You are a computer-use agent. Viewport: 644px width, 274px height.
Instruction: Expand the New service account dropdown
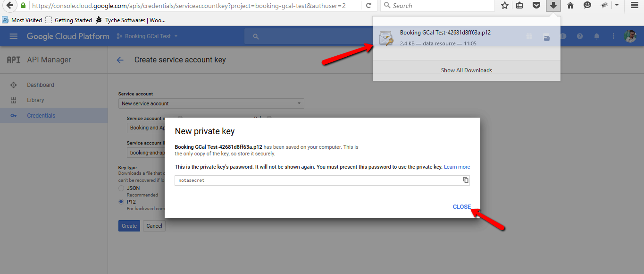211,103
